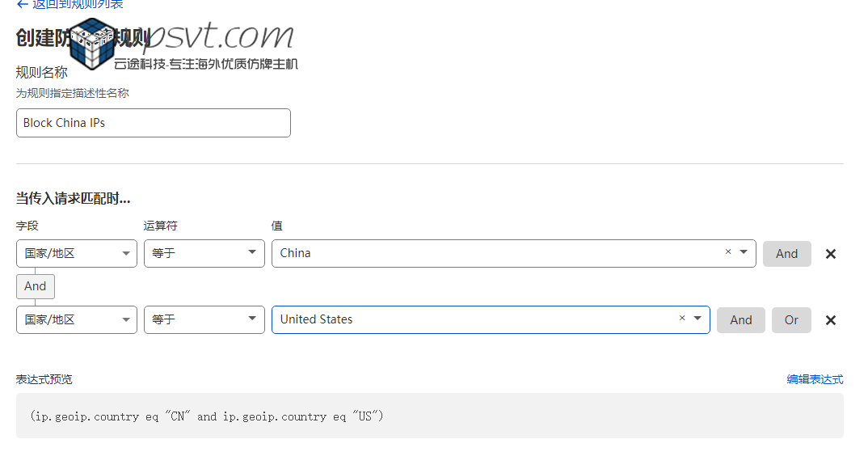The height and width of the screenshot is (452, 868).
Task: Expand the United States dropdown arrow
Action: [697, 319]
